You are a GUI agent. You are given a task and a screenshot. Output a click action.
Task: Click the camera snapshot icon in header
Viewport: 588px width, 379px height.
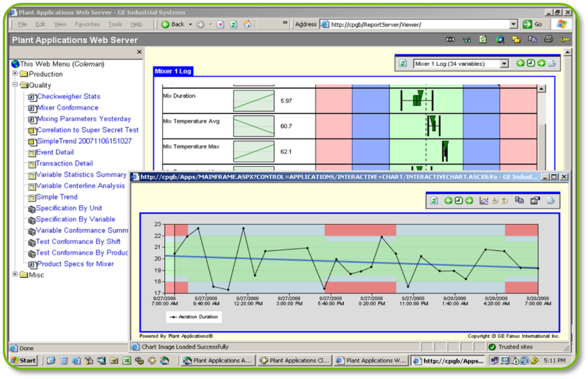tap(450, 40)
